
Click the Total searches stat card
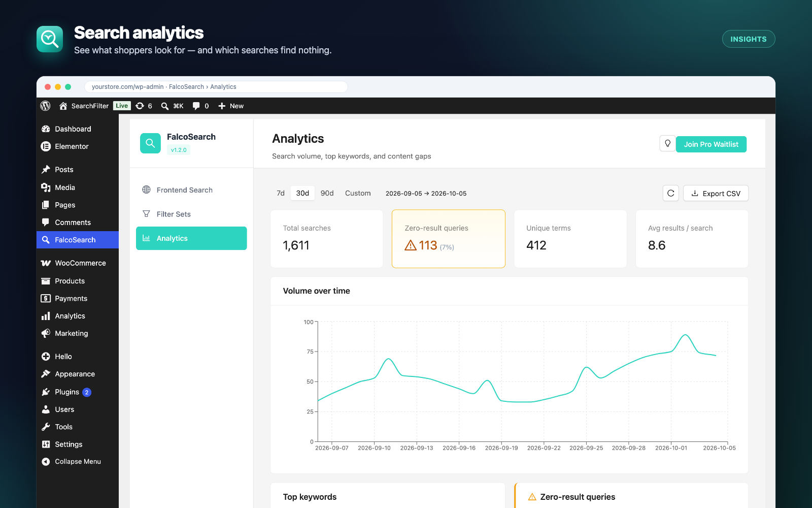click(327, 239)
